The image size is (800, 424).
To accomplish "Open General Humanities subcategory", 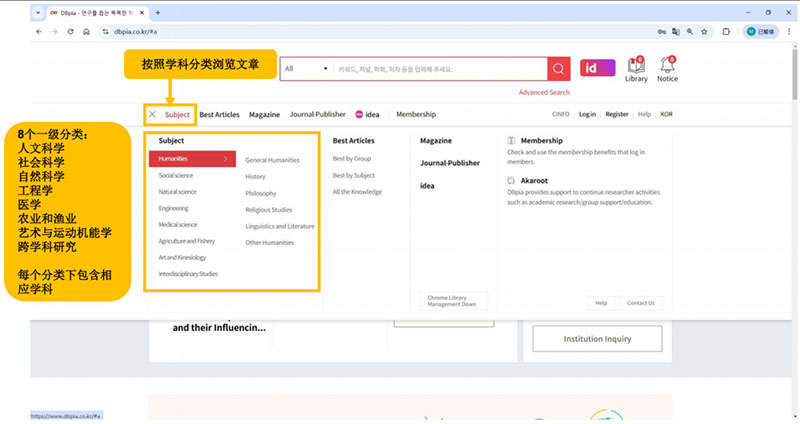I will (x=272, y=160).
